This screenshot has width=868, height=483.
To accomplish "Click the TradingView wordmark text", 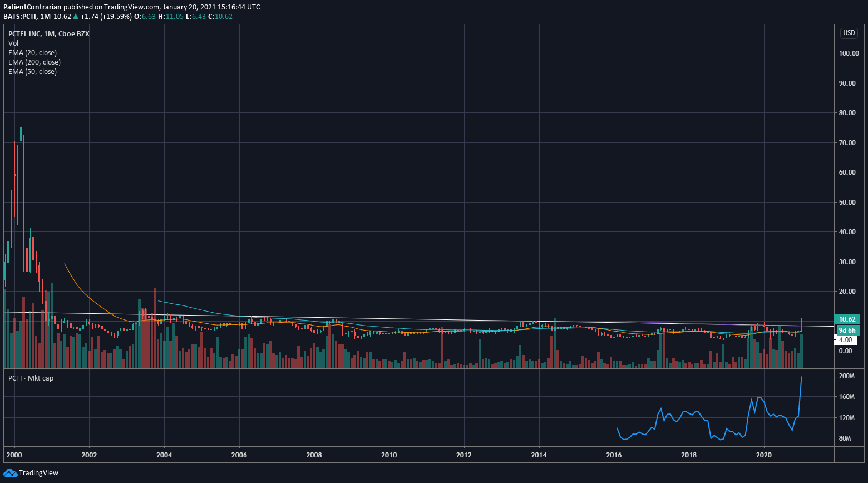I will pos(38,473).
